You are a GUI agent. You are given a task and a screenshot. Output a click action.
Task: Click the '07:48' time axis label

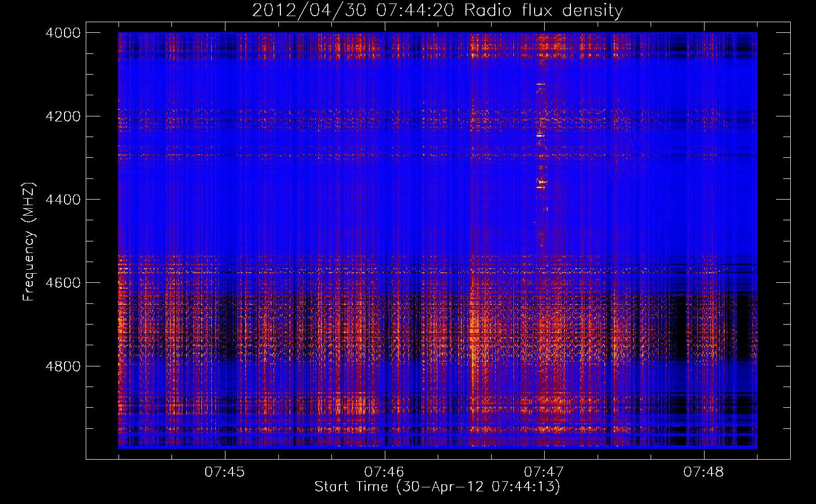pyautogui.click(x=704, y=472)
